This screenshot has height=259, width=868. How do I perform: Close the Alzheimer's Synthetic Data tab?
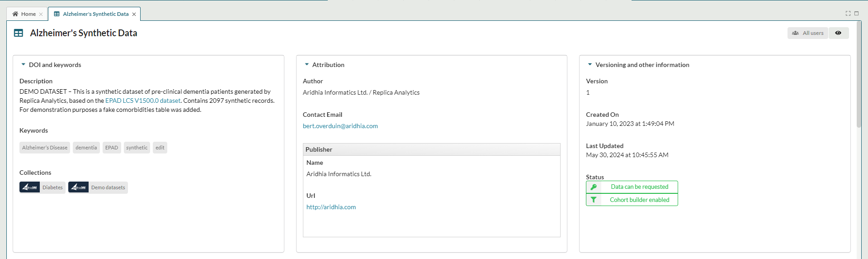[x=134, y=14]
